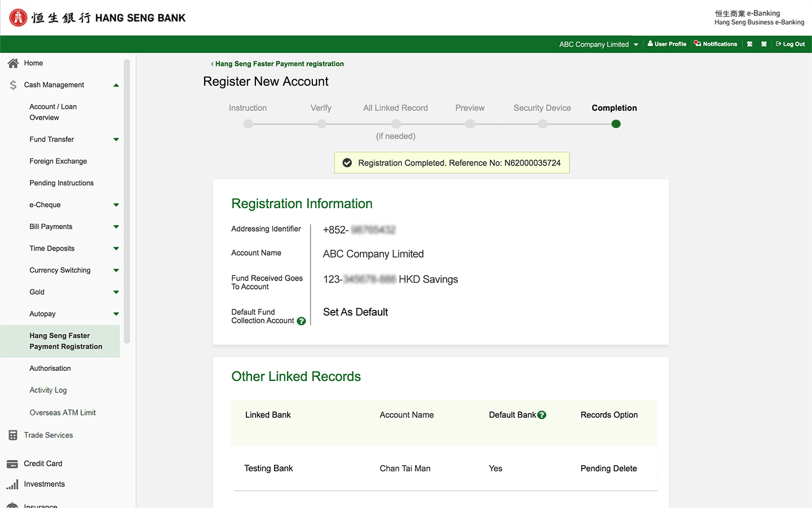812x508 pixels.
Task: Open help icon next to Default Bank
Action: (x=542, y=415)
